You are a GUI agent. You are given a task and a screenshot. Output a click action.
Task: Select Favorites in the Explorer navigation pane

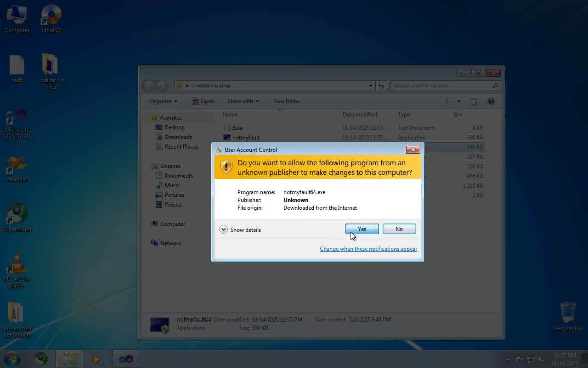point(166,118)
